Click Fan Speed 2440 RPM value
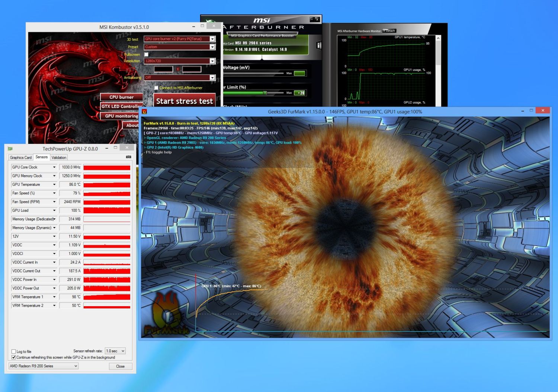 click(x=70, y=202)
